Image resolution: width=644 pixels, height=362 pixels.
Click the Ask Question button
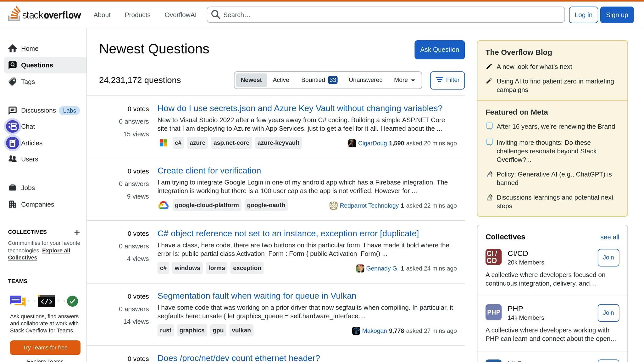pos(439,49)
